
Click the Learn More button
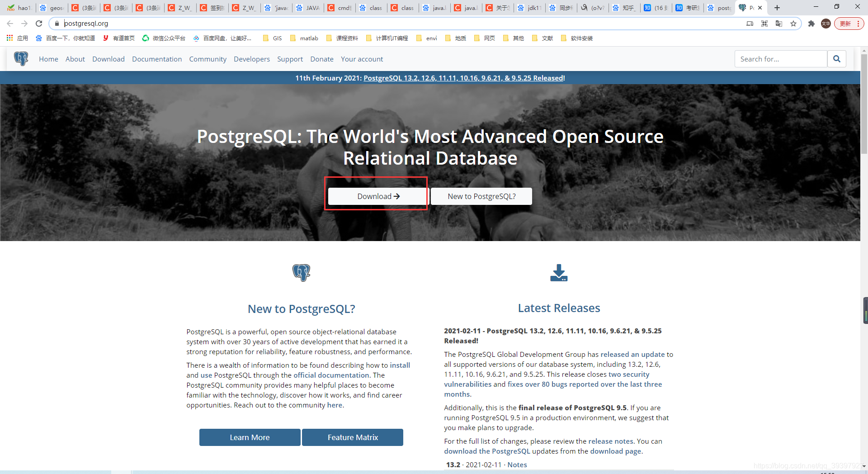click(250, 437)
